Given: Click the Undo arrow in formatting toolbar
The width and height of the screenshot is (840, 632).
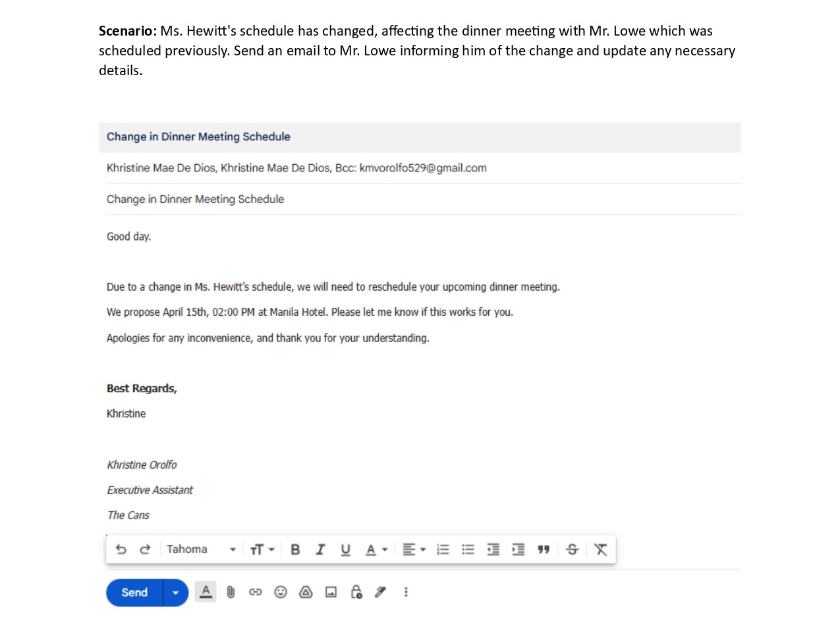Looking at the screenshot, I should coord(121,550).
